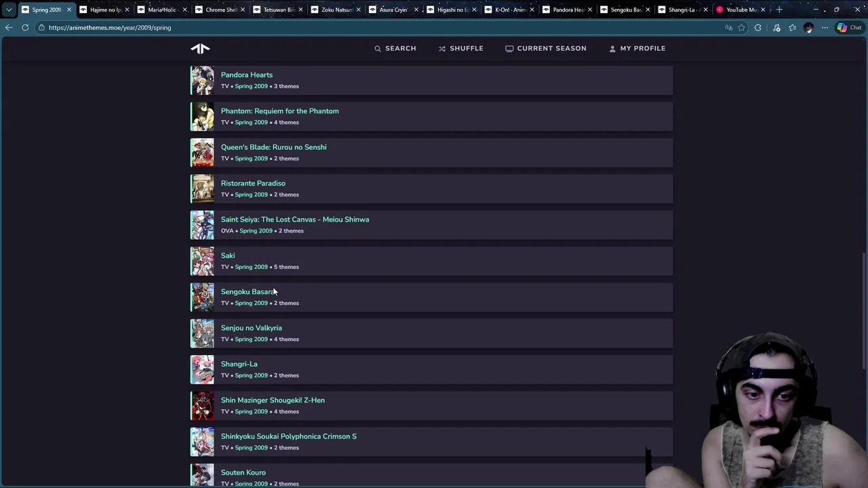Viewport: 868px width, 488px height.
Task: Go back with the browser back arrow
Action: tap(8, 28)
